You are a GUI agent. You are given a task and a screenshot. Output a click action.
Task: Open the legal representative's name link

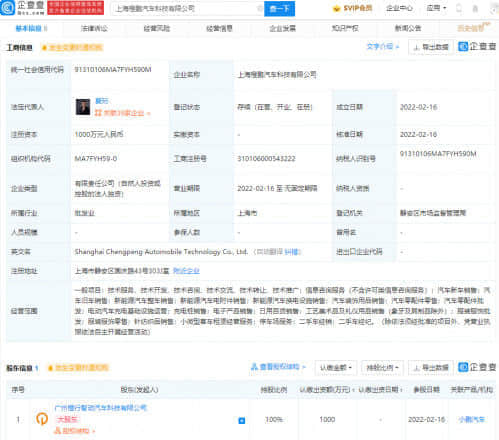click(x=101, y=101)
